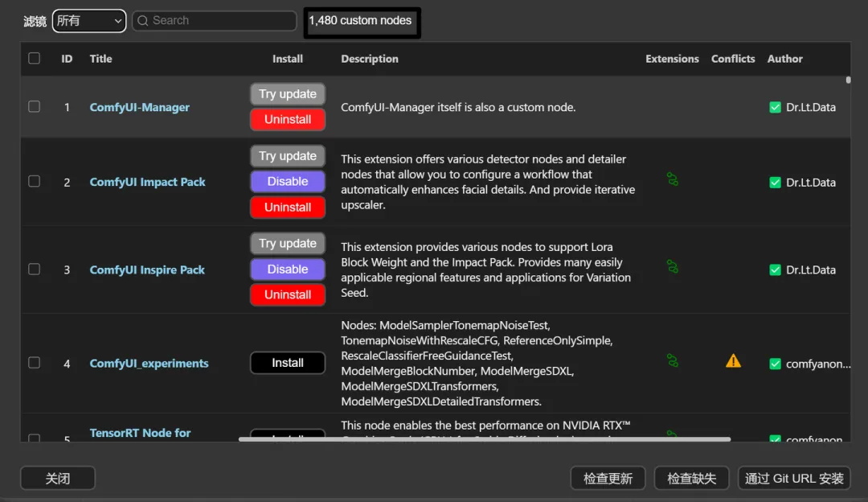Toggle the select-all checkbox in header
868x502 pixels.
point(35,58)
